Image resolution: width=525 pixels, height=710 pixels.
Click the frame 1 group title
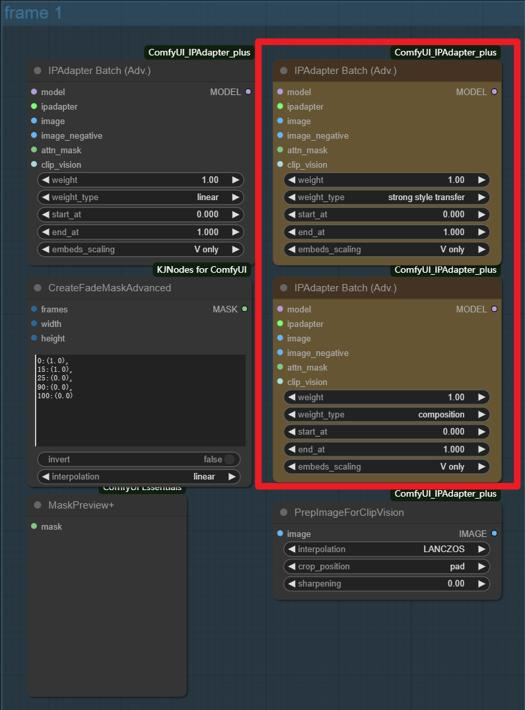coord(33,13)
